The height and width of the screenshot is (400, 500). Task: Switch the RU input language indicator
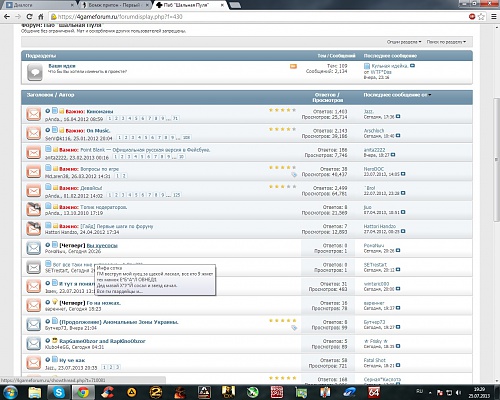(419, 391)
